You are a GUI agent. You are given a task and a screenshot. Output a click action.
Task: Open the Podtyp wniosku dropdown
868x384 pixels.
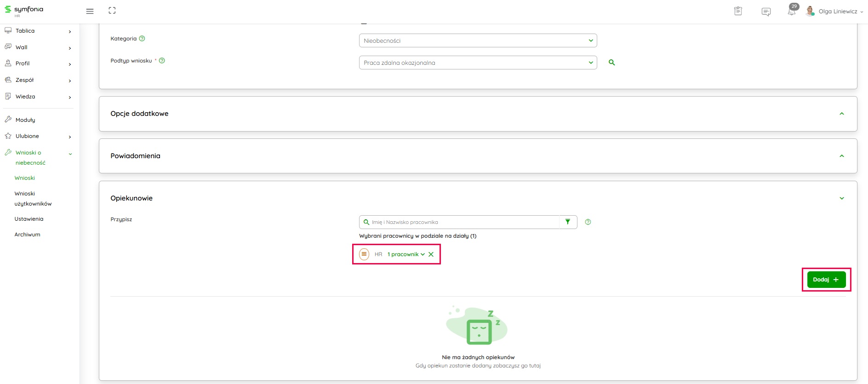coord(478,63)
